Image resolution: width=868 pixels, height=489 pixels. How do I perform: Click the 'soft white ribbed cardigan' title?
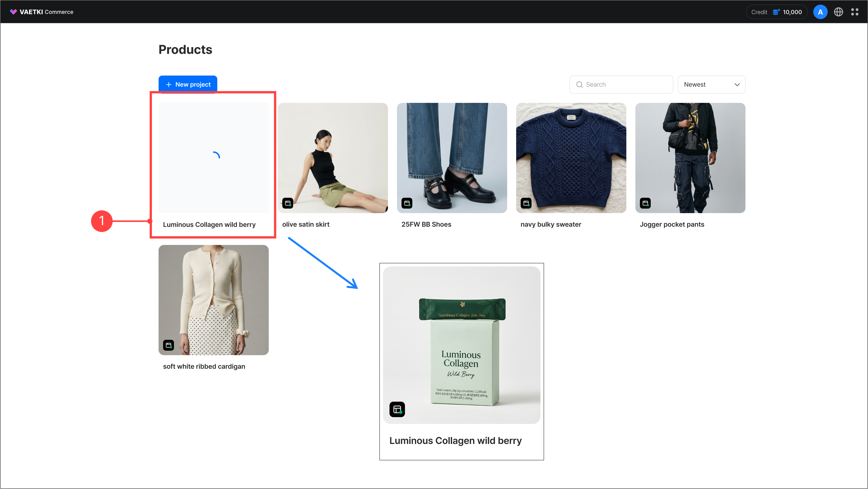pos(204,366)
